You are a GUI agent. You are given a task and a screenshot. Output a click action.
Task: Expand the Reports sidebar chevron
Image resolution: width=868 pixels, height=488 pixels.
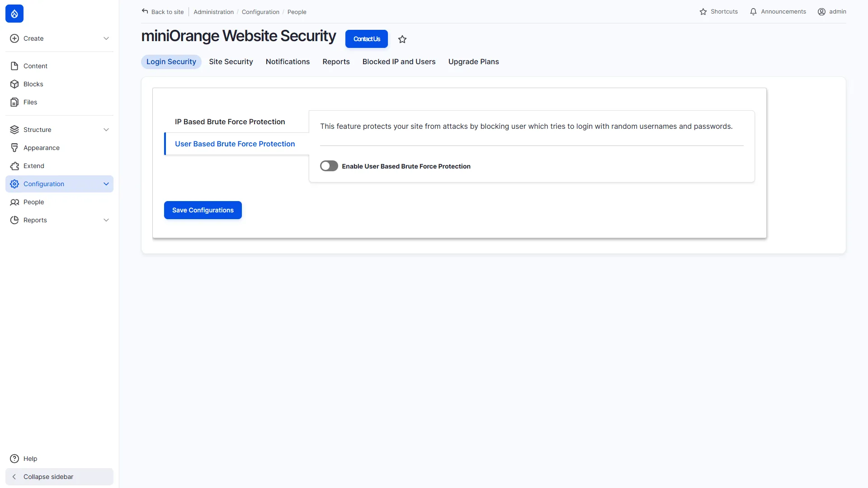point(106,220)
